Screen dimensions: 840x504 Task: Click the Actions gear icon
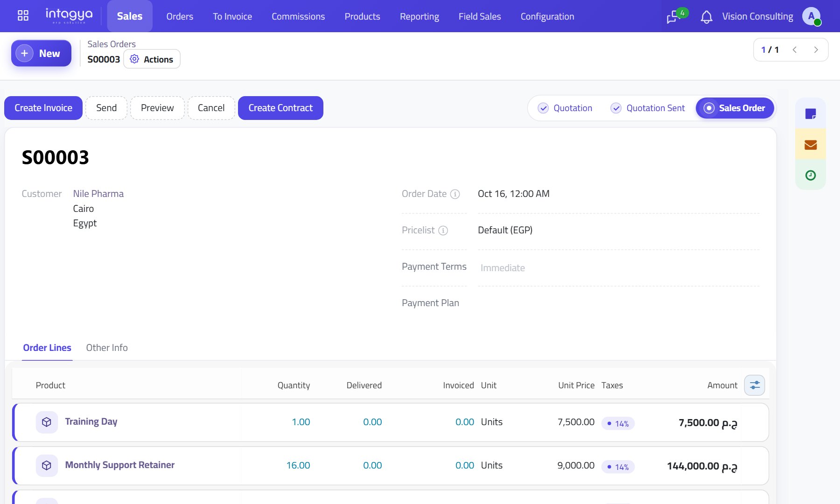[134, 59]
